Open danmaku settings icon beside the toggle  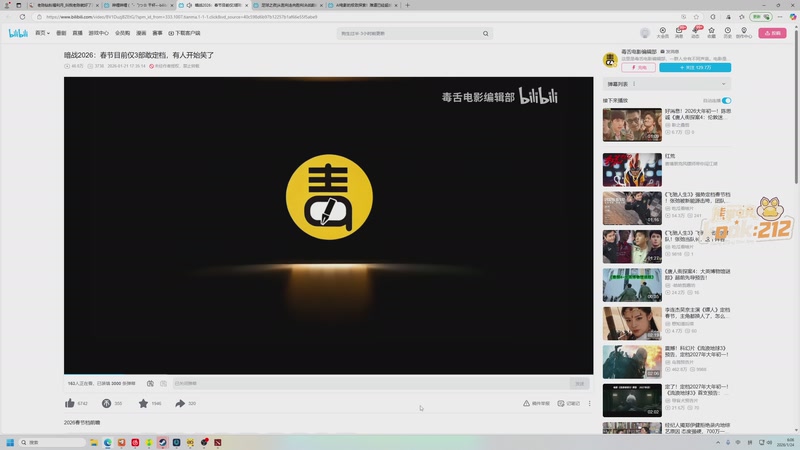click(x=163, y=383)
